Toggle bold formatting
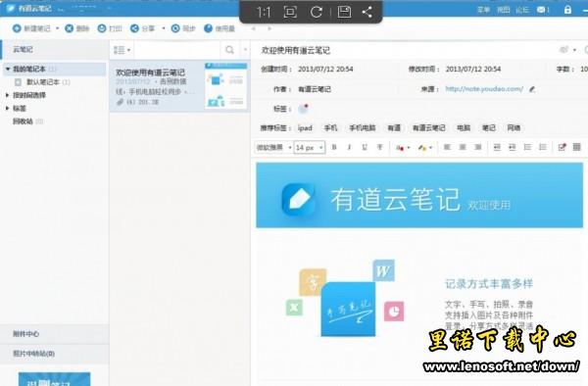The height and width of the screenshot is (386, 588). tap(334, 147)
